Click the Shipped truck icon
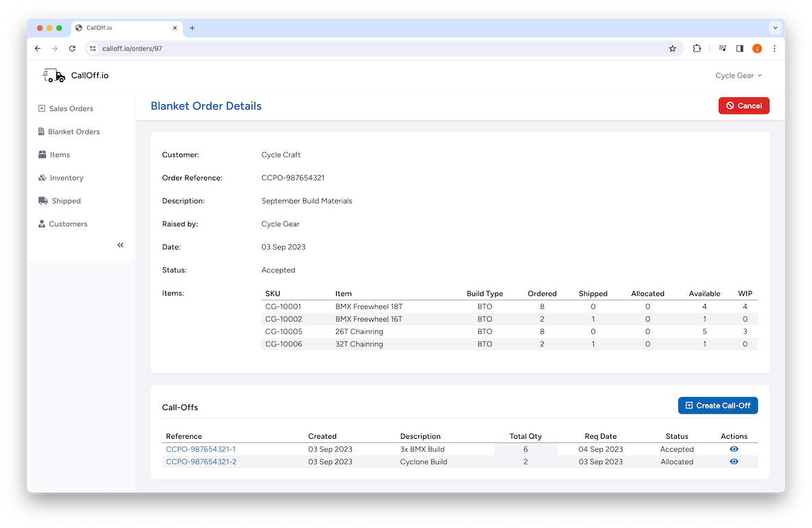Image resolution: width=812 pixels, height=528 pixels. 43,200
